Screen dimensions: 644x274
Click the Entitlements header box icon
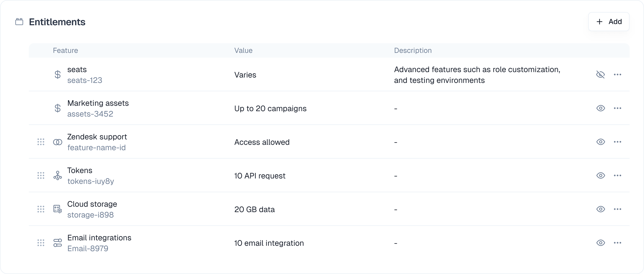19,22
